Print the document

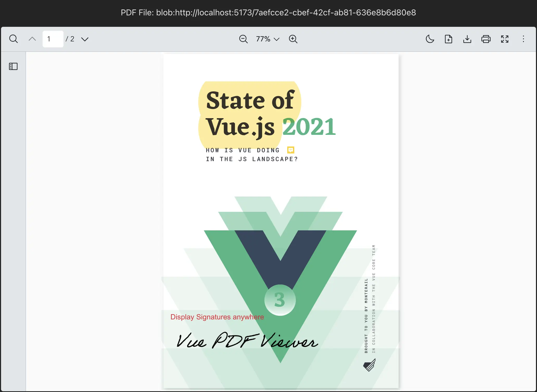[x=486, y=39]
